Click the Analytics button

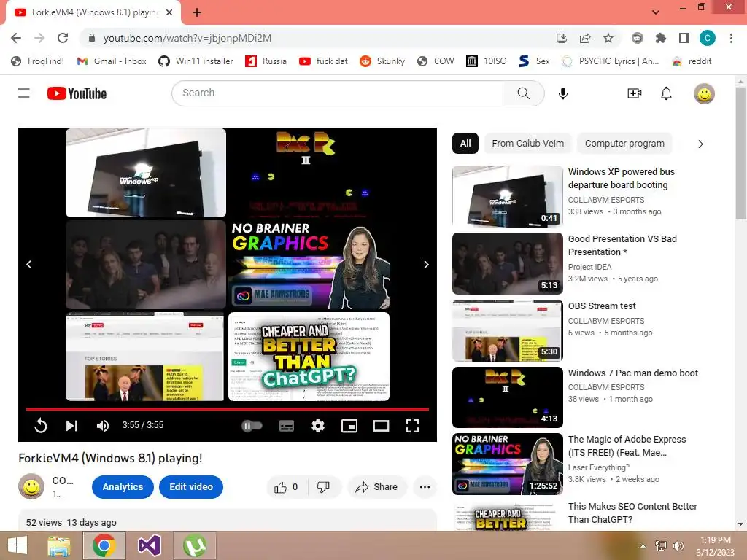click(x=123, y=486)
